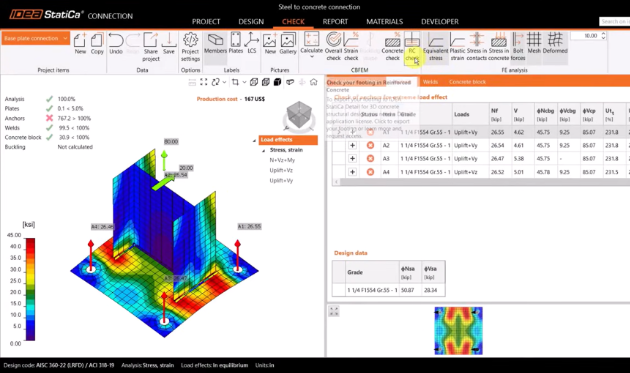Toggle Bolt forces display
This screenshot has width=630, height=373.
click(518, 47)
